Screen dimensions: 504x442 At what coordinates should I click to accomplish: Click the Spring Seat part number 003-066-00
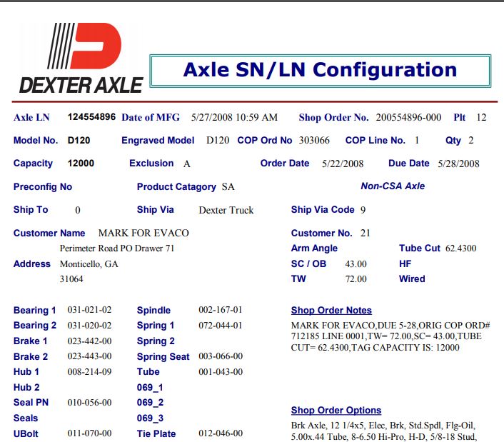(x=221, y=356)
